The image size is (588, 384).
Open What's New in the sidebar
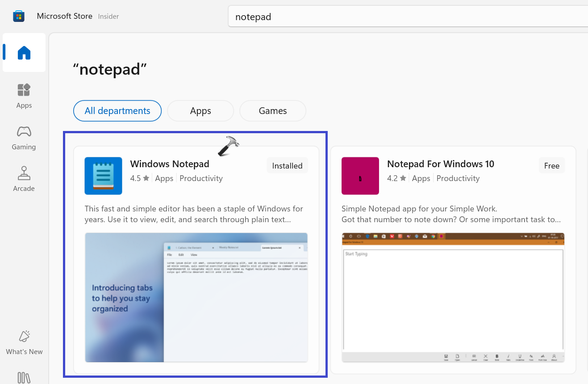pyautogui.click(x=24, y=342)
